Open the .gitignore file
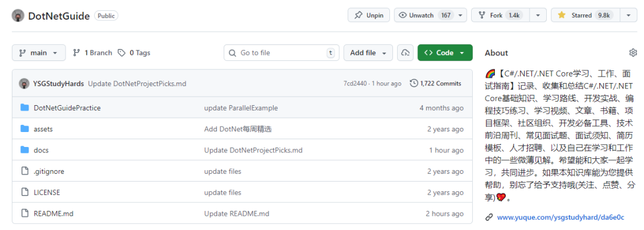 coord(49,171)
